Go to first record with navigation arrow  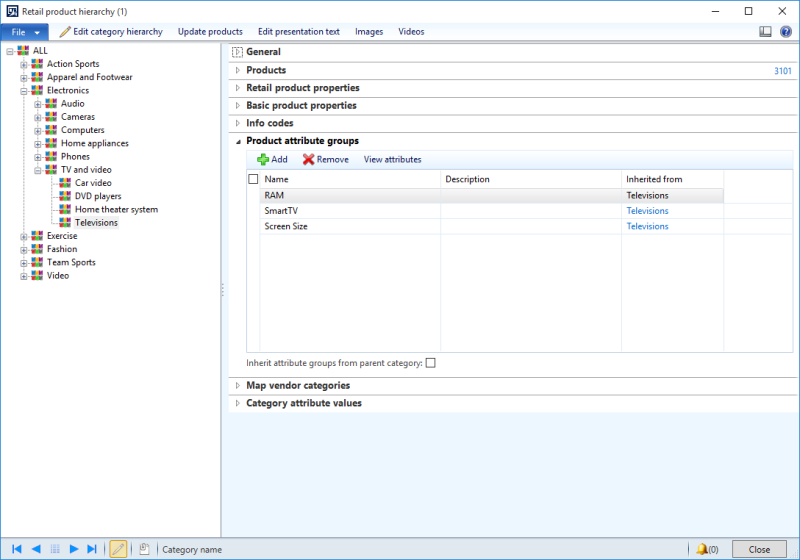coord(16,549)
